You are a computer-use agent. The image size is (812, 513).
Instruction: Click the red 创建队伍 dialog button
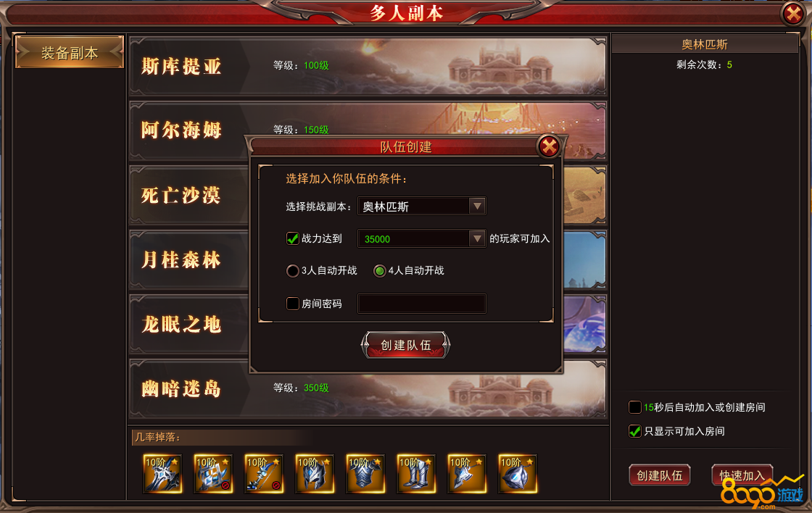[x=405, y=346]
